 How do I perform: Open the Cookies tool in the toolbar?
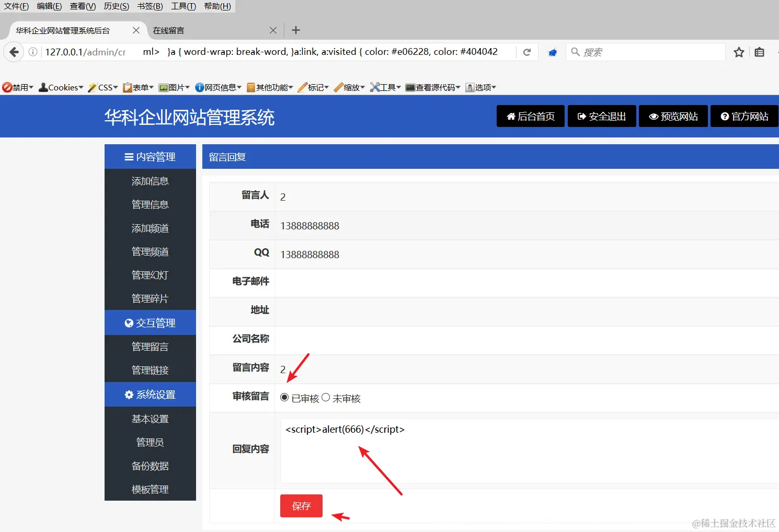point(59,87)
